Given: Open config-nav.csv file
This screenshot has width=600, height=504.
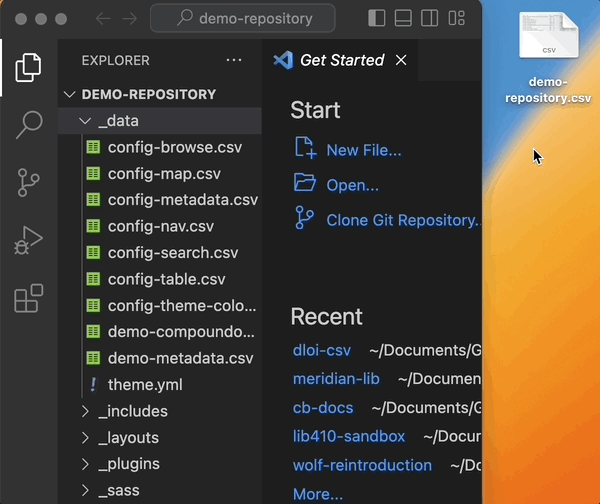Looking at the screenshot, I should pyautogui.click(x=160, y=226).
